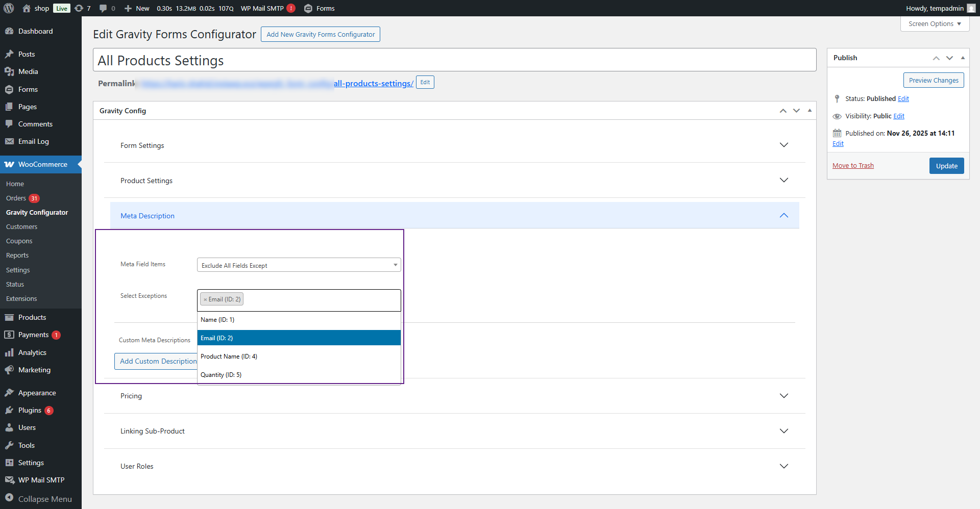This screenshot has height=509, width=980.
Task: Edit the published status
Action: 903,99
